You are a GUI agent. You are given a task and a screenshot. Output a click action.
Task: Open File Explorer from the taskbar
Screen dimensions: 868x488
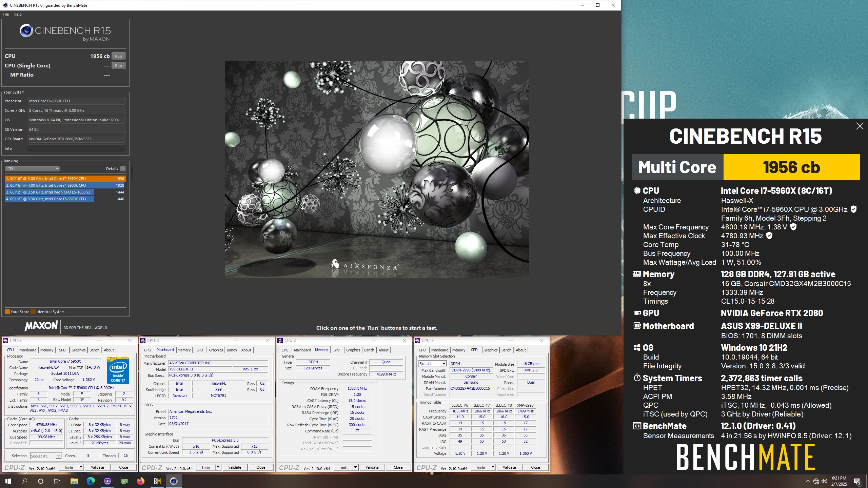[x=74, y=481]
